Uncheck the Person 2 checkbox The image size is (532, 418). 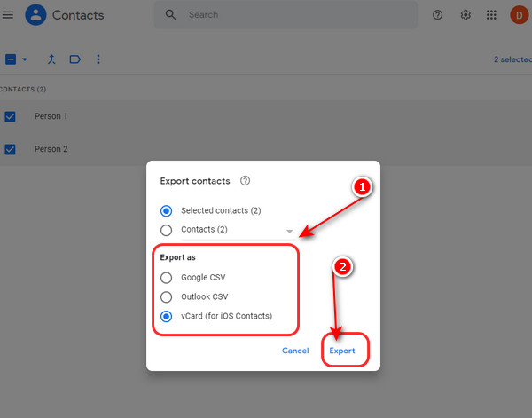point(10,149)
